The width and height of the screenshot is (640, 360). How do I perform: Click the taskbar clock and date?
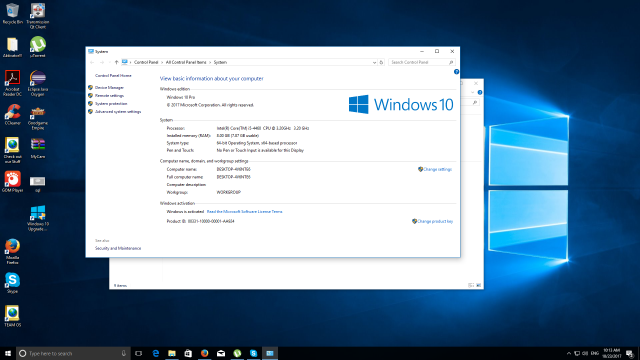[x=611, y=353]
